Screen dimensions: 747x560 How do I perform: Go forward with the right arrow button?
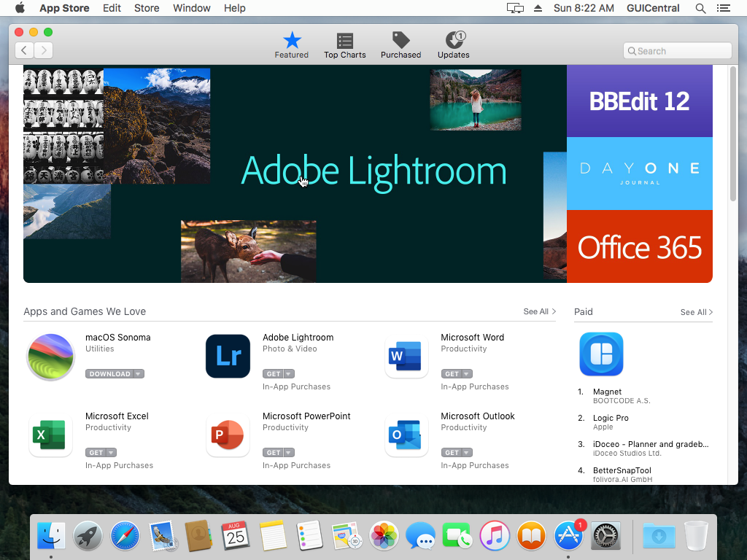(43, 50)
